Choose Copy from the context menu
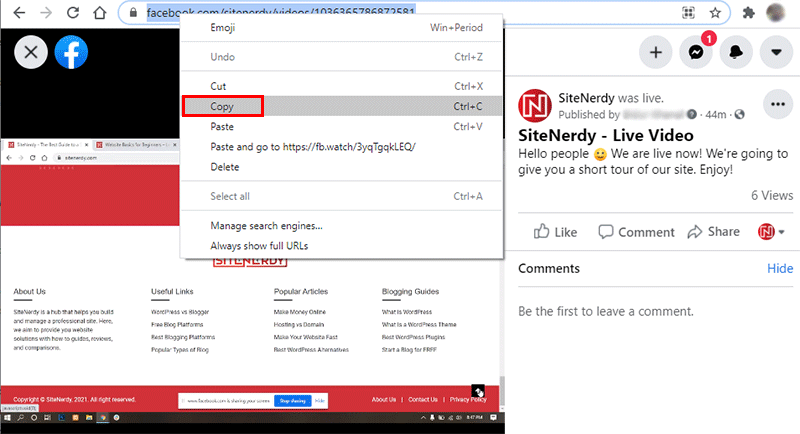Viewport: 800px width, 434px height. [x=342, y=106]
